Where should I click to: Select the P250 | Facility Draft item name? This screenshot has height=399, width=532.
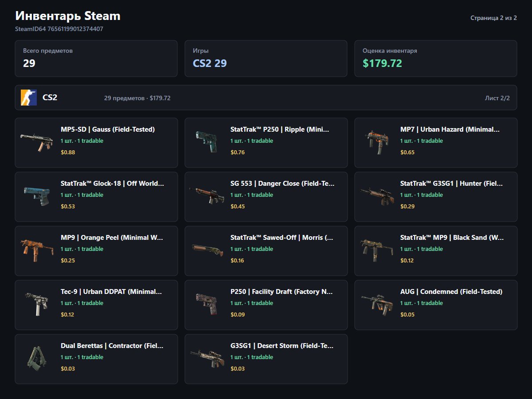click(282, 292)
